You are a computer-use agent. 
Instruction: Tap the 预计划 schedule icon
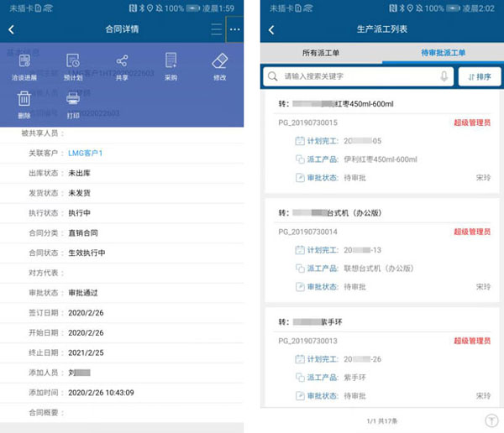(x=73, y=66)
